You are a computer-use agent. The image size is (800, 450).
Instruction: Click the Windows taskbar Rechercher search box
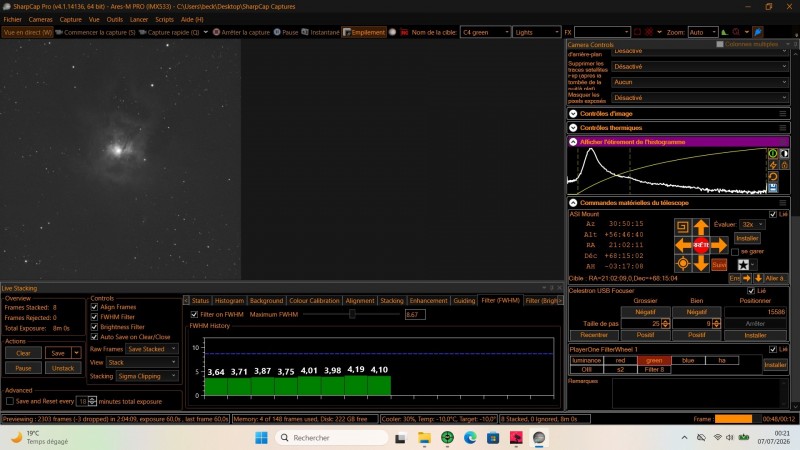332,438
